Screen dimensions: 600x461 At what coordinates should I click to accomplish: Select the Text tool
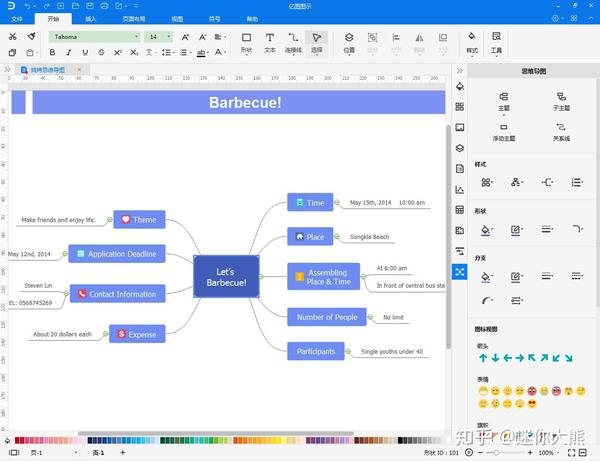coord(270,42)
